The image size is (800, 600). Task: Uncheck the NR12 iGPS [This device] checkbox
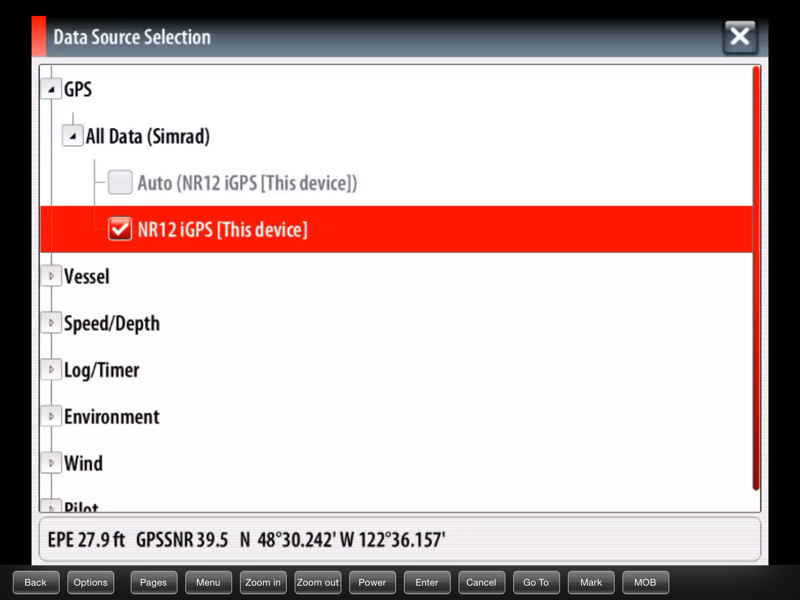click(120, 229)
